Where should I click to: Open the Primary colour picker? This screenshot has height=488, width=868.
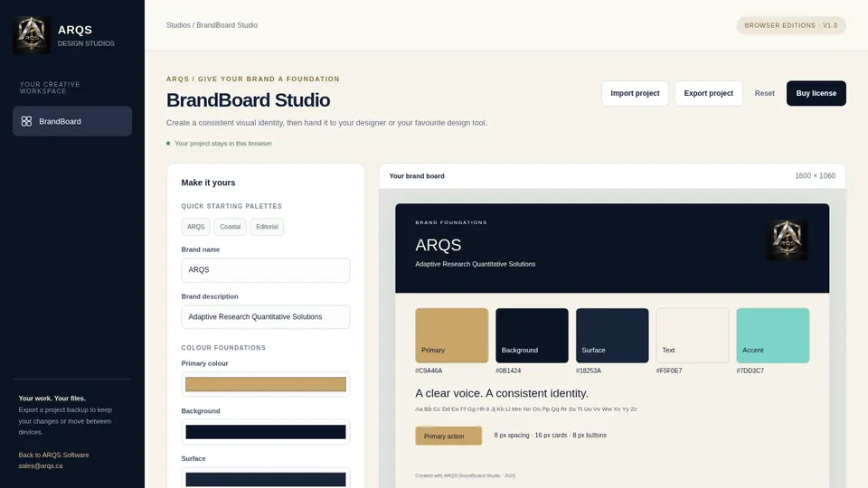[266, 385]
